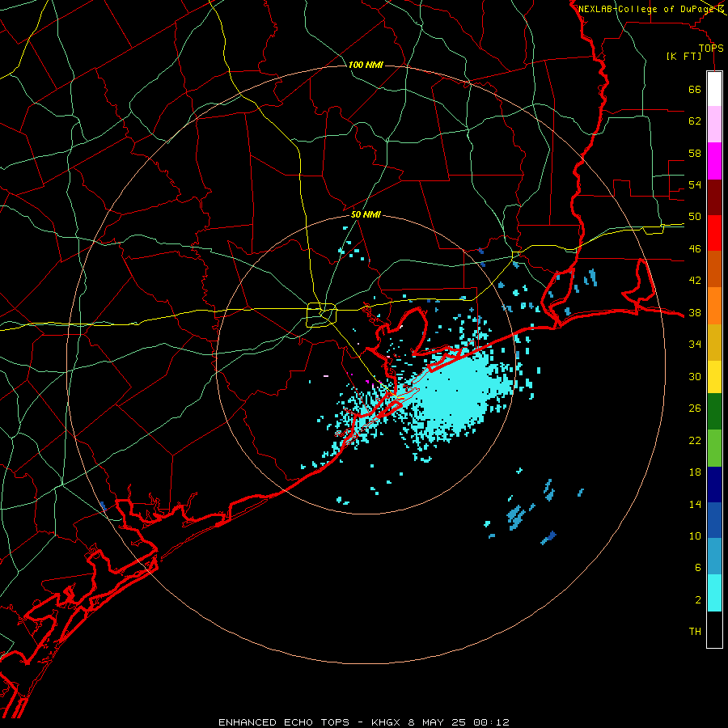Click the "54" legend value
This screenshot has height=728, width=728.
point(695,184)
